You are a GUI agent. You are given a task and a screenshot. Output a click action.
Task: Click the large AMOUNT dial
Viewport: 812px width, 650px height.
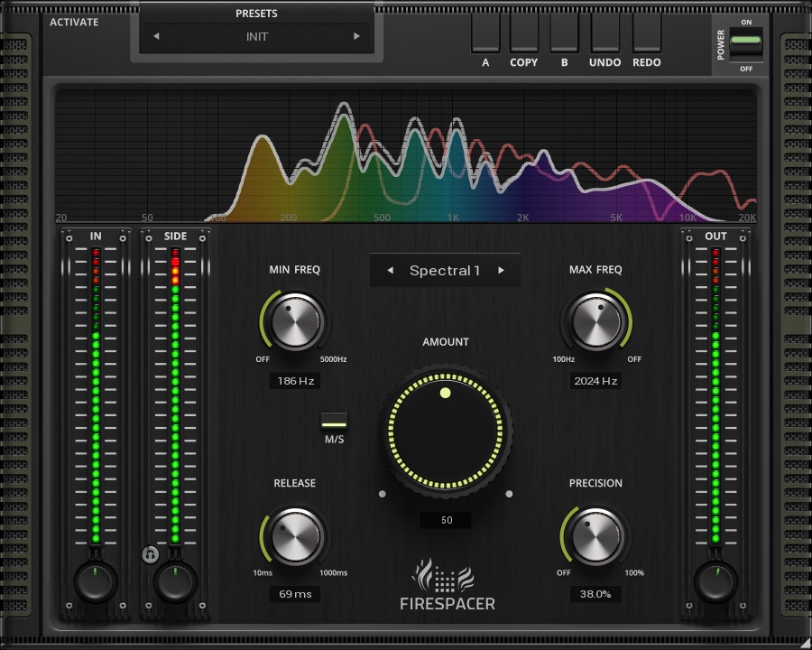pos(446,428)
